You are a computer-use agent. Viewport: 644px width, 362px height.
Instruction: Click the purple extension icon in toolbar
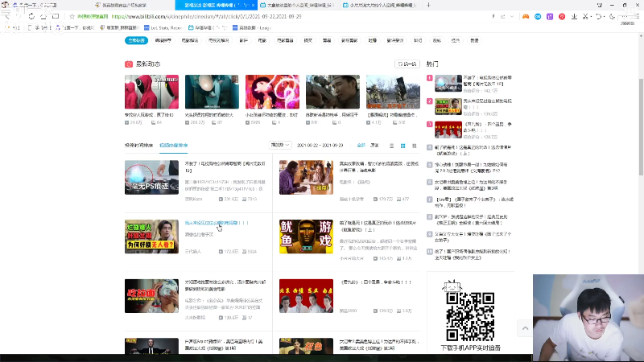click(x=550, y=16)
